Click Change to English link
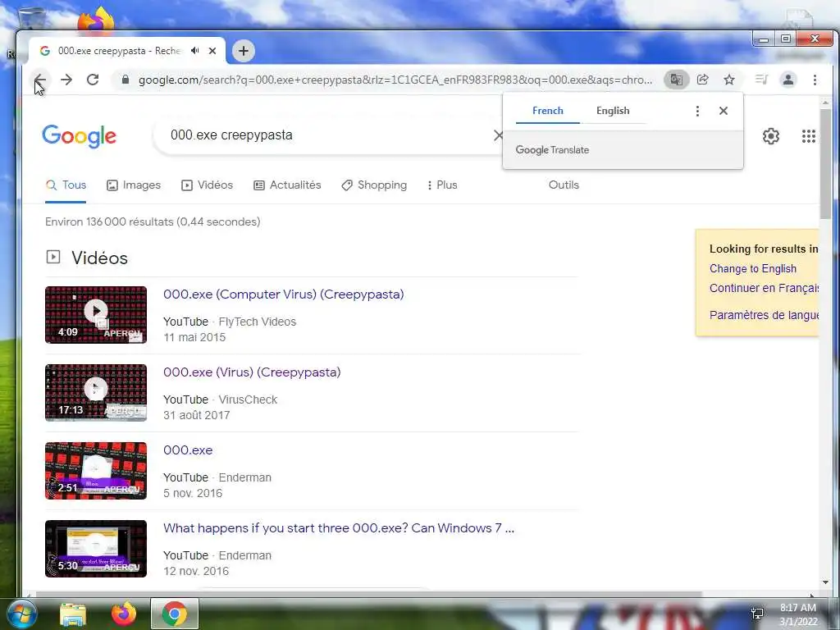 (753, 268)
